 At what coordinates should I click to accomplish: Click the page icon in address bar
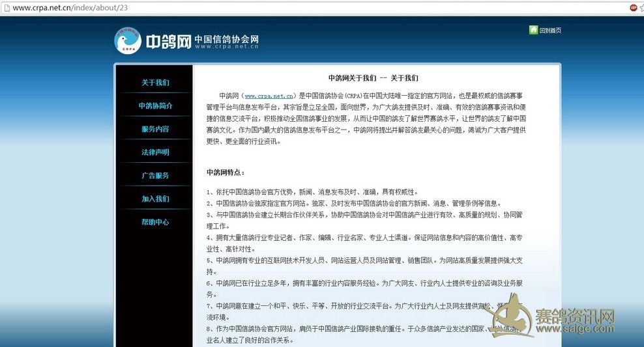coord(7,8)
